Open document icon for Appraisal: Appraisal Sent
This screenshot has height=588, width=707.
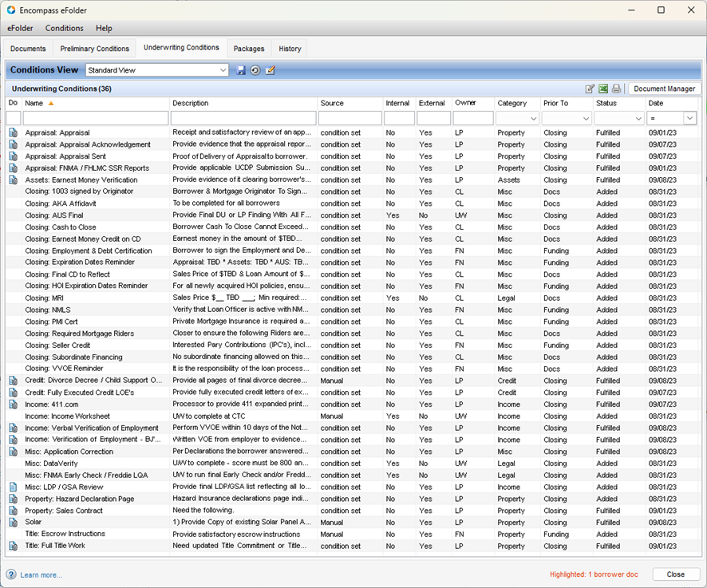coord(13,156)
